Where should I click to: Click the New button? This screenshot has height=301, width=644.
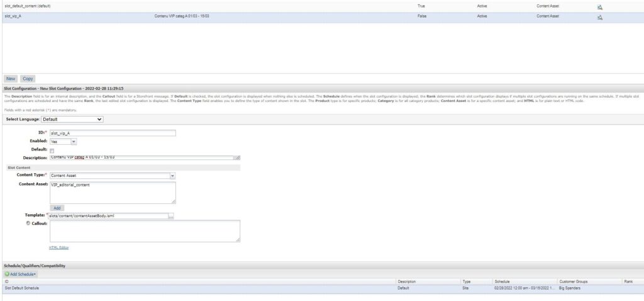[x=11, y=79]
